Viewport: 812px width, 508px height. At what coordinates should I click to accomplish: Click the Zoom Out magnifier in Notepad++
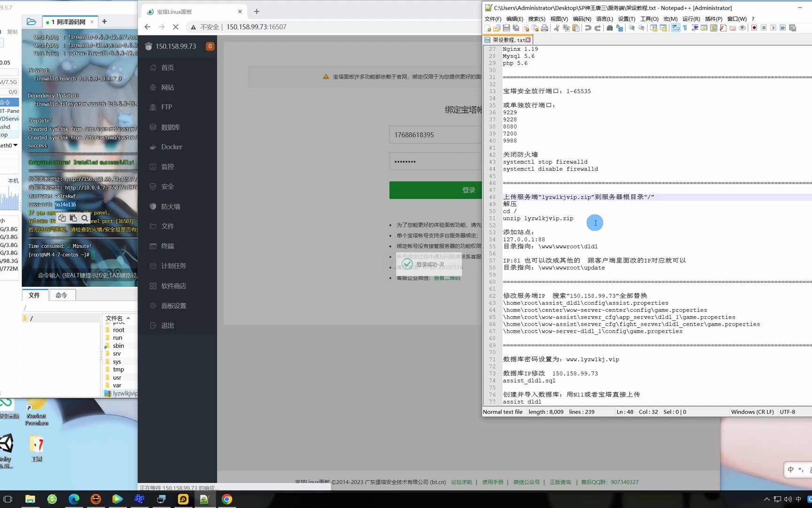point(641,28)
